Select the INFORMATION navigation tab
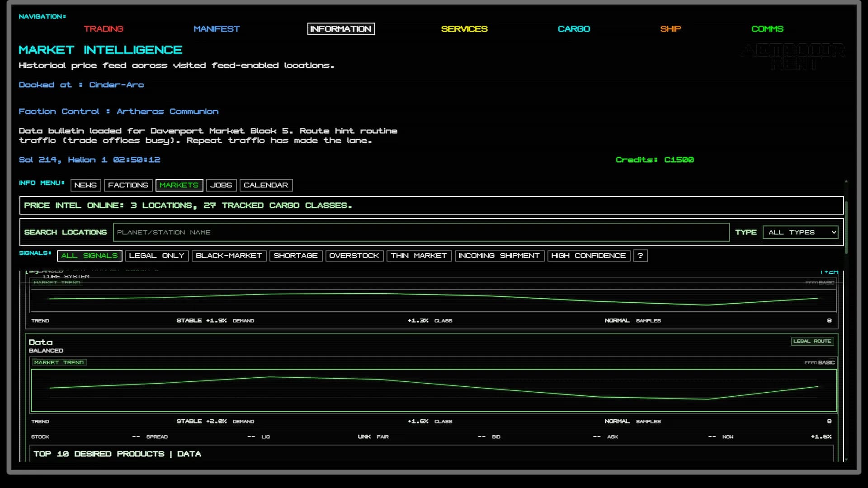868x488 pixels. point(341,29)
